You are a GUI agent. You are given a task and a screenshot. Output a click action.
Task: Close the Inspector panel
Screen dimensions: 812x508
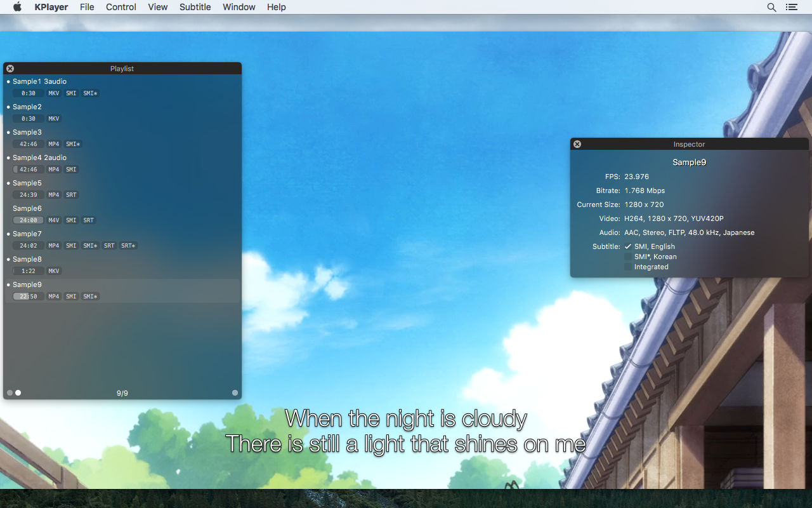[x=577, y=144]
